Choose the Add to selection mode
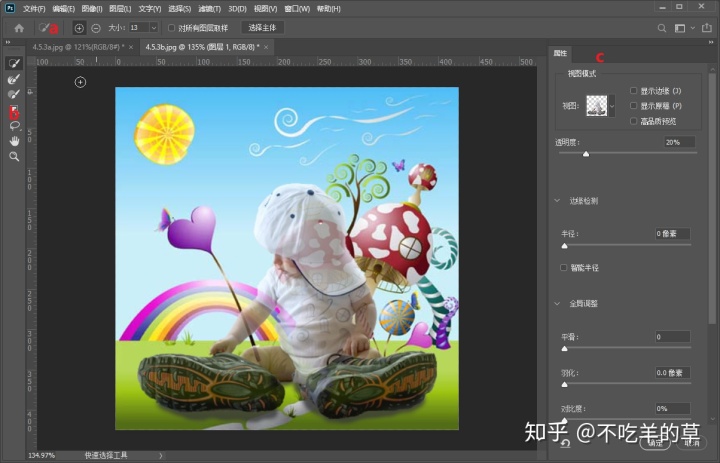720x463 pixels. pos(79,28)
